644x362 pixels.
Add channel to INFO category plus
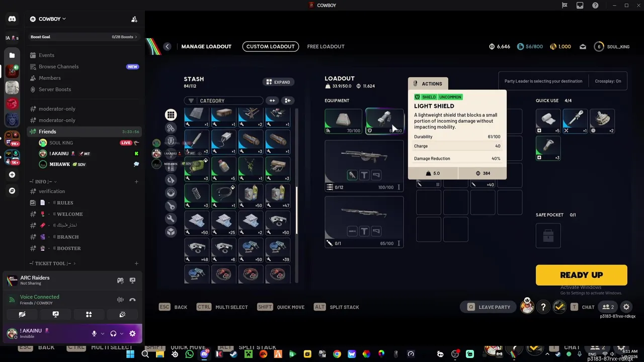(136, 182)
